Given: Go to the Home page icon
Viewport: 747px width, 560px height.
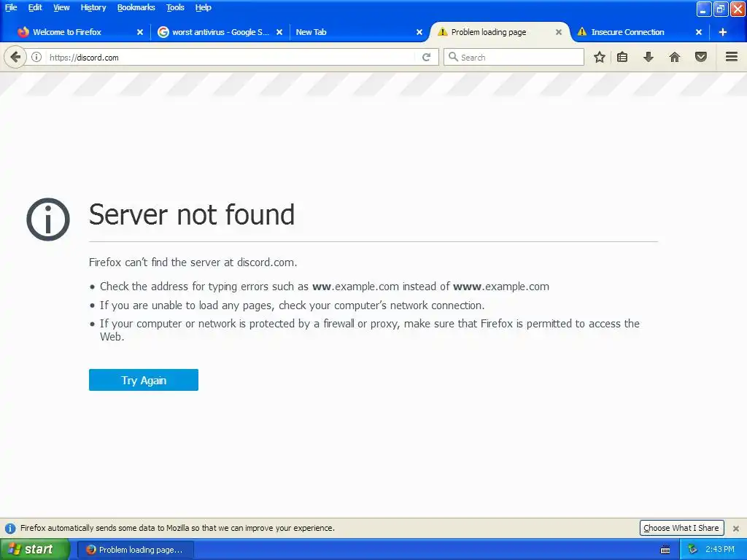Looking at the screenshot, I should click(x=675, y=57).
